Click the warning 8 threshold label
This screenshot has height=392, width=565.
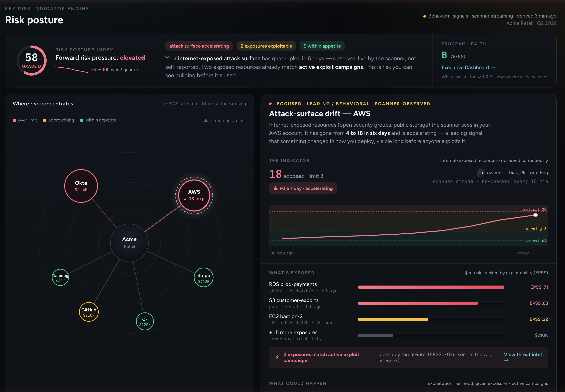pos(536,229)
